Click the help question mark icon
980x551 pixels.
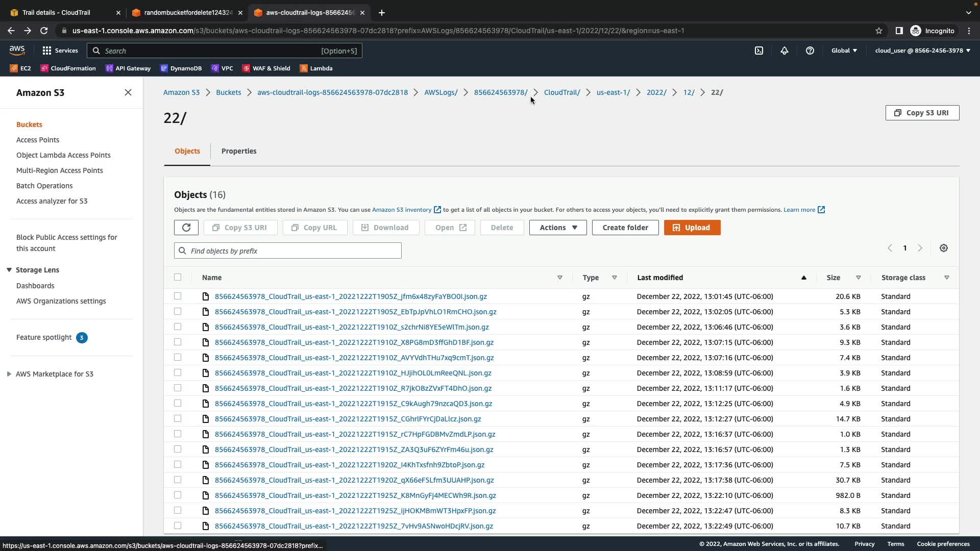pyautogui.click(x=810, y=51)
